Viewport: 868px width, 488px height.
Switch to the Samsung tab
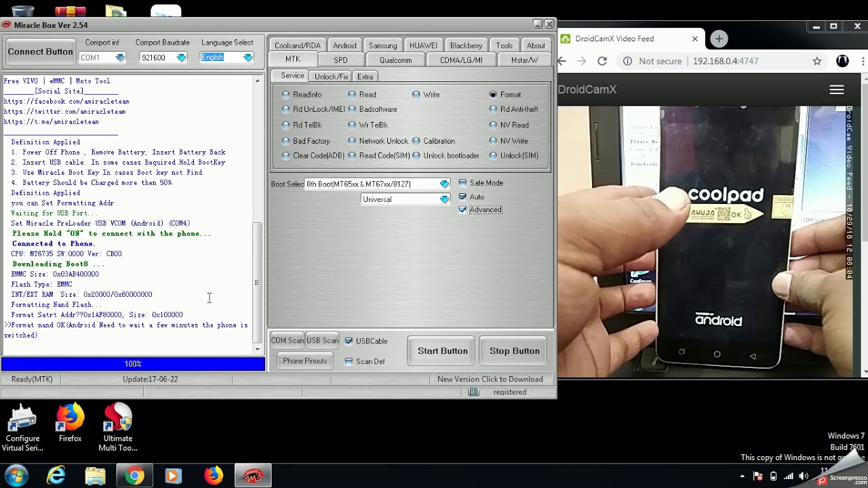(383, 45)
